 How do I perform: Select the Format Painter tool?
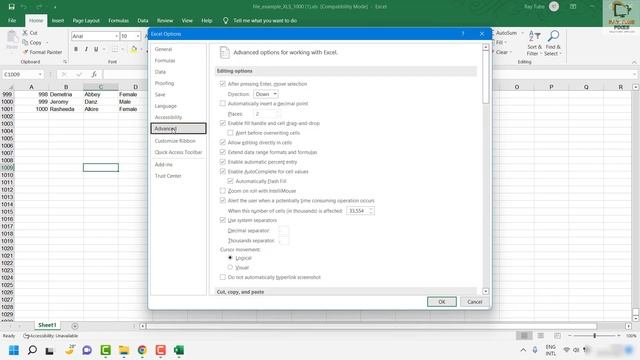pos(42,52)
